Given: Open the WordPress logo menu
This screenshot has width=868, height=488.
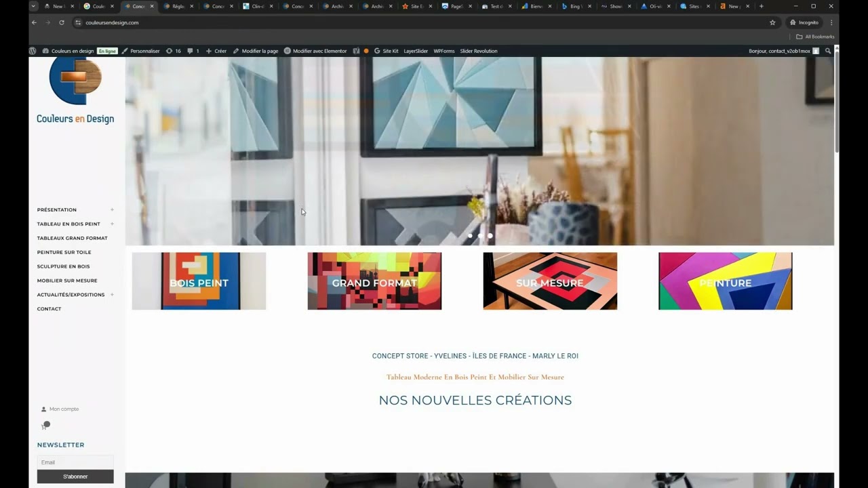Looking at the screenshot, I should click(x=32, y=51).
